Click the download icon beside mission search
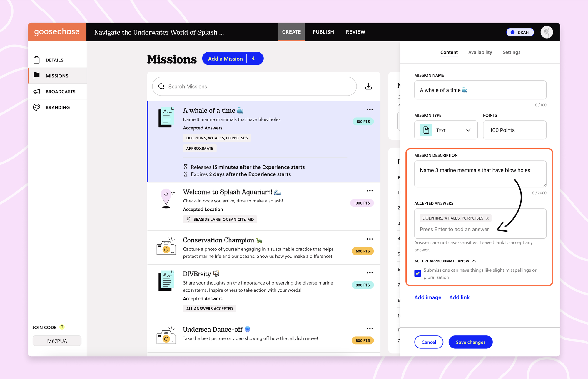The height and width of the screenshot is (379, 588). [369, 86]
